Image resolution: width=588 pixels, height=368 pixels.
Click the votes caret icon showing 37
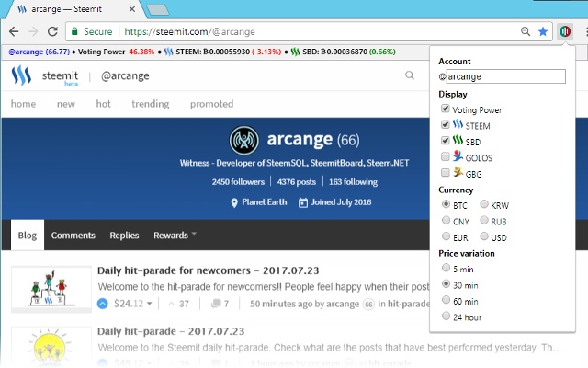tap(172, 304)
